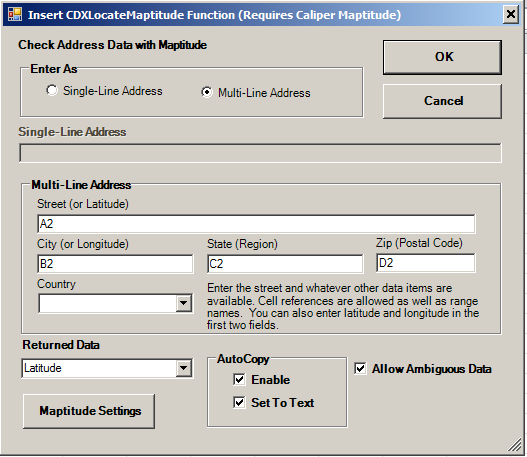
Task: Click the City field containing B2
Action: [115, 264]
